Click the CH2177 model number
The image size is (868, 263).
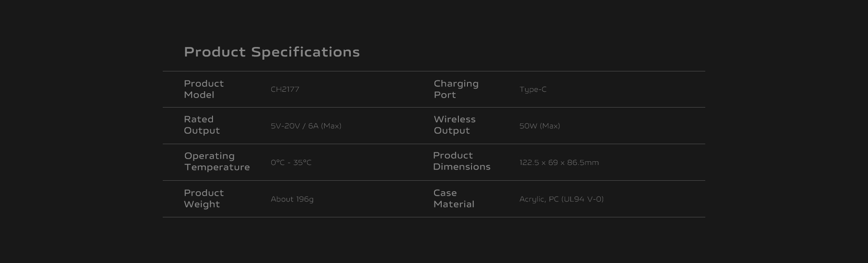tap(285, 89)
